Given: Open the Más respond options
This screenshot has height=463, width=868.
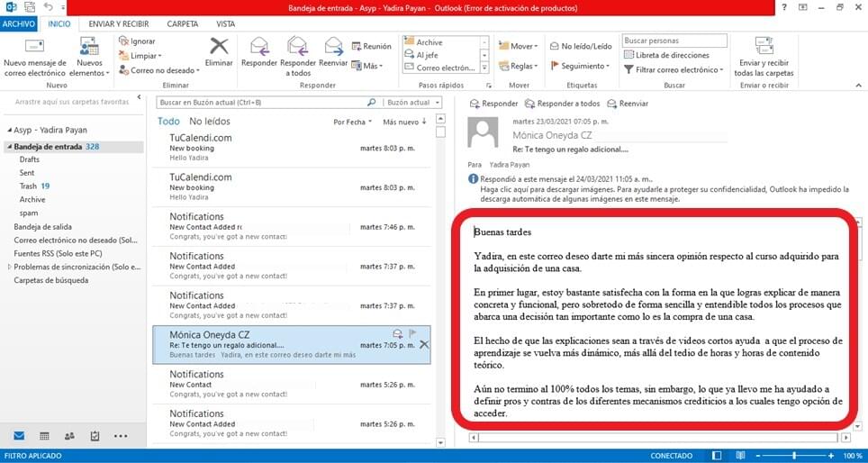Looking at the screenshot, I should [367, 66].
